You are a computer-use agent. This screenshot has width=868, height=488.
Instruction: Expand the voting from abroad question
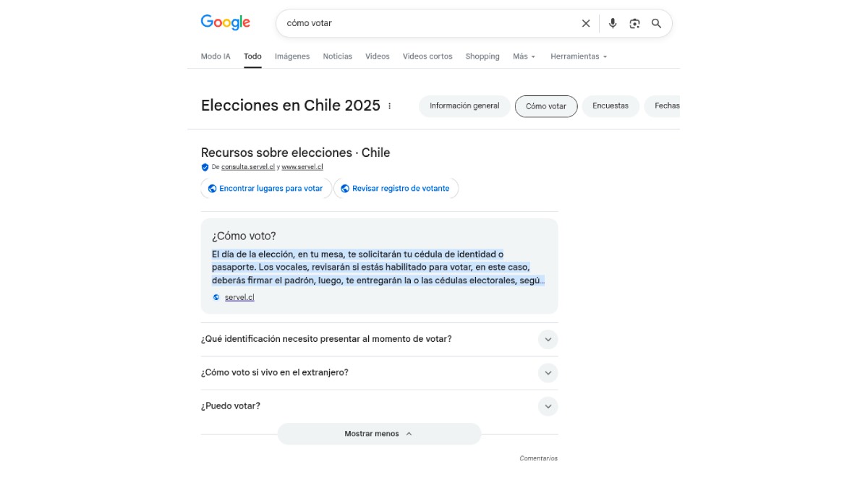coord(548,373)
